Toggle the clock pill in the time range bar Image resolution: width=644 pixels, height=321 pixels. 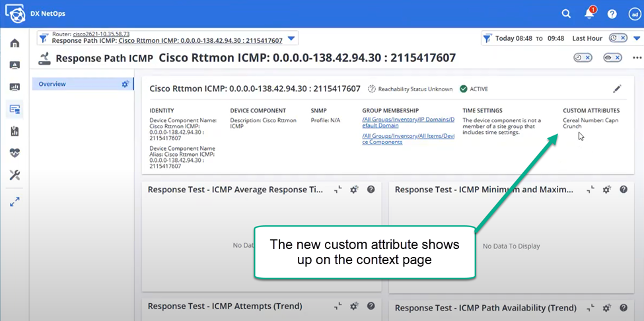pos(618,38)
